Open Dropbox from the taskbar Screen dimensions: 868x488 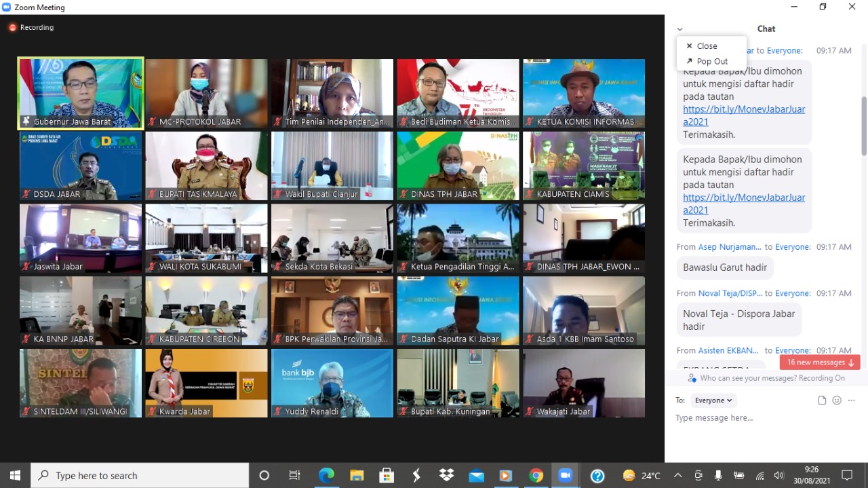point(446,476)
